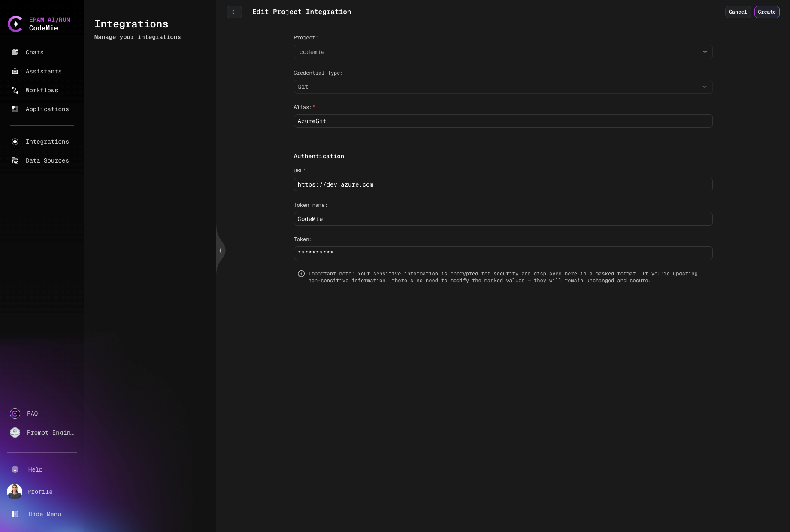Screen dimensions: 790x532
Task: Click the back arrow in the header
Action: [x=234, y=12]
